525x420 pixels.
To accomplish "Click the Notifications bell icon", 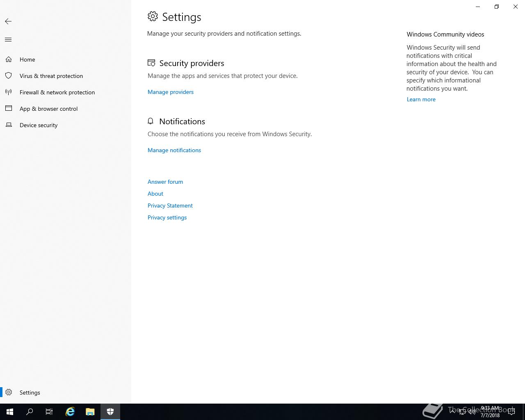I will click(x=151, y=121).
